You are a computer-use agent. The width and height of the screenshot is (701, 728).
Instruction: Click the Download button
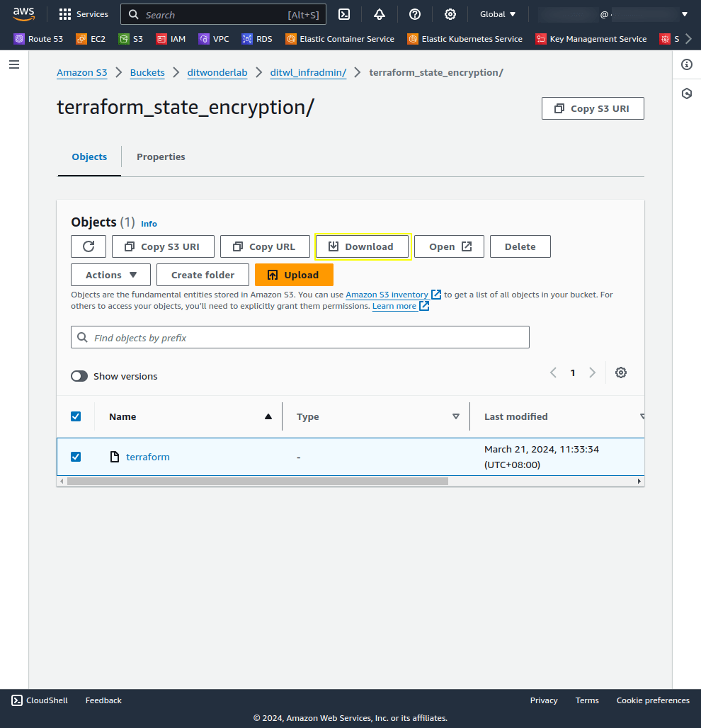(x=363, y=246)
